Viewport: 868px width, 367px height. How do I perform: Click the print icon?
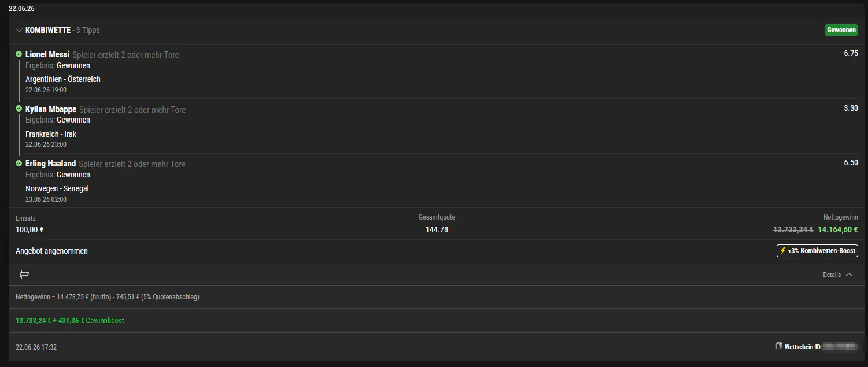coord(25,275)
